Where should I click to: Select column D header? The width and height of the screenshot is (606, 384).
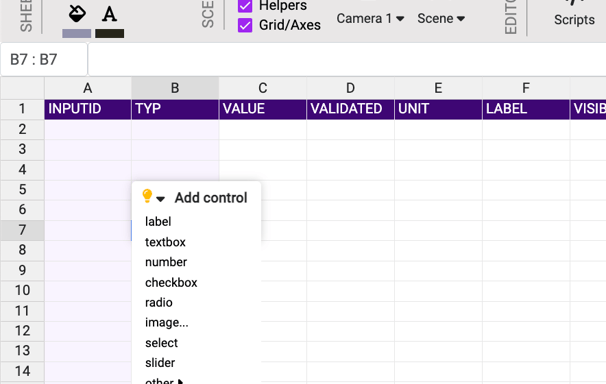350,88
